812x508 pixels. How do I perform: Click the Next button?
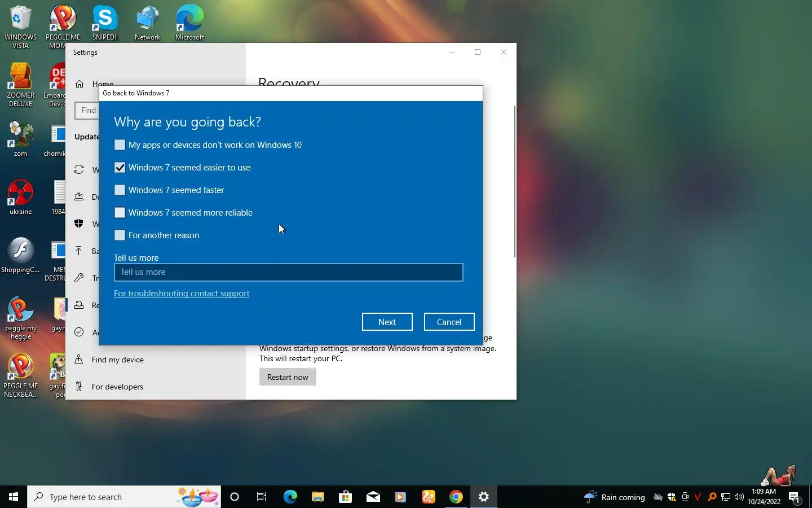387,322
